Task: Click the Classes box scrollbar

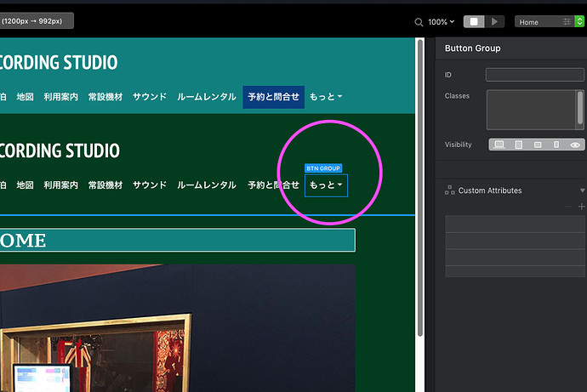Action: pyautogui.click(x=580, y=109)
